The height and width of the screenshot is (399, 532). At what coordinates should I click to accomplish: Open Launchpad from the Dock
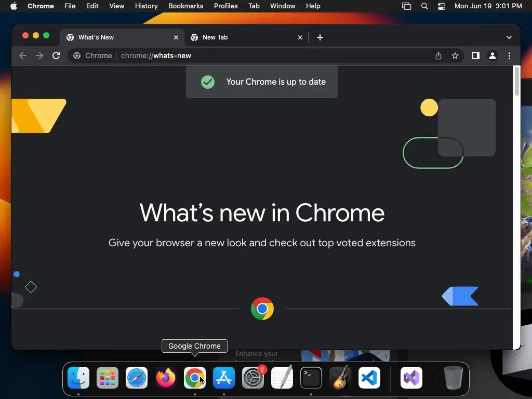tap(108, 378)
